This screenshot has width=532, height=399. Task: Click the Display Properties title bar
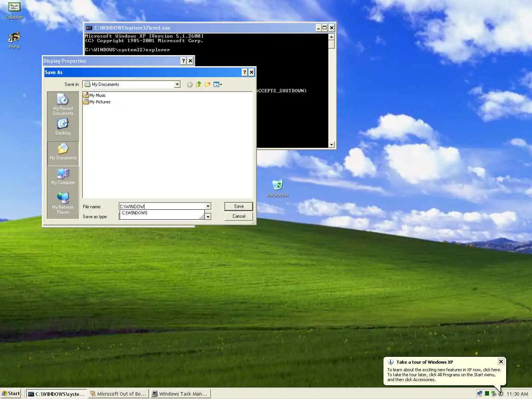111,61
